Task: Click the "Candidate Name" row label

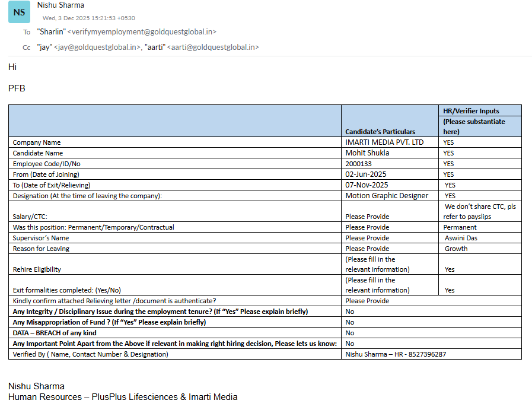Action: (x=37, y=153)
